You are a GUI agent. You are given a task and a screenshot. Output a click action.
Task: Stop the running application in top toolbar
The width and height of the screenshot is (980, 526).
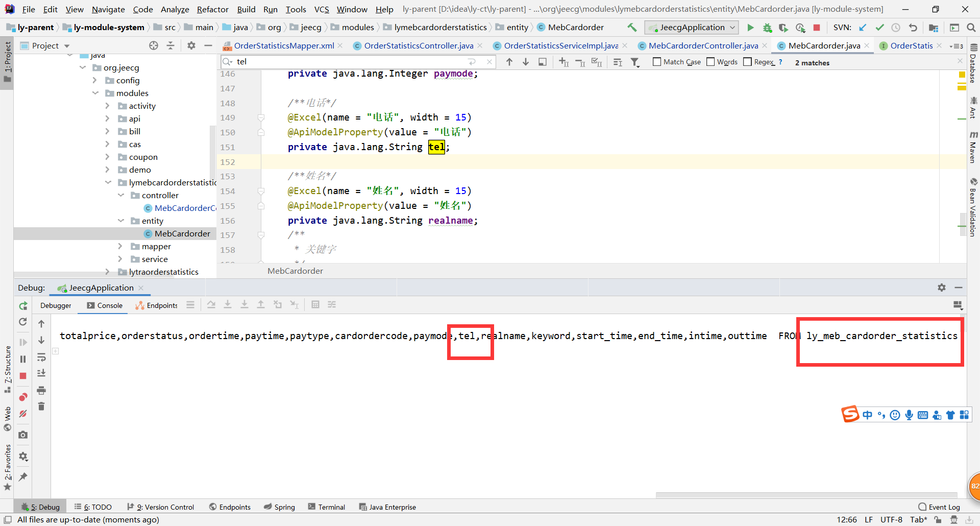817,28
